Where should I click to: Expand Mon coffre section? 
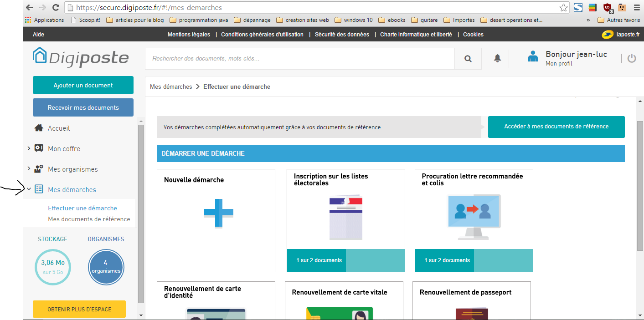point(29,148)
